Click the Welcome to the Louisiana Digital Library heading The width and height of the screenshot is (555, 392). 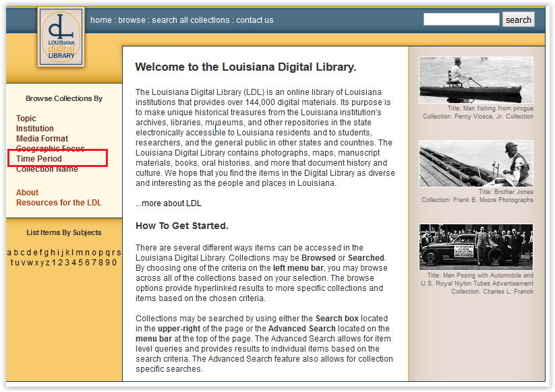click(245, 67)
